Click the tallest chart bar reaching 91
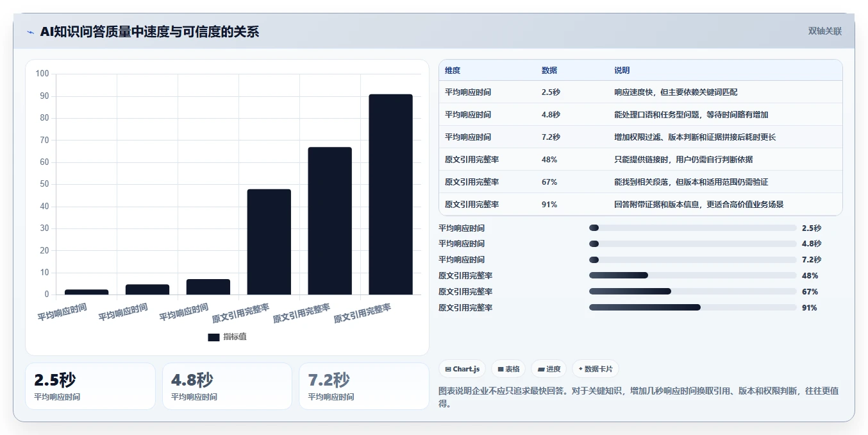The height and width of the screenshot is (435, 868). pos(390,194)
